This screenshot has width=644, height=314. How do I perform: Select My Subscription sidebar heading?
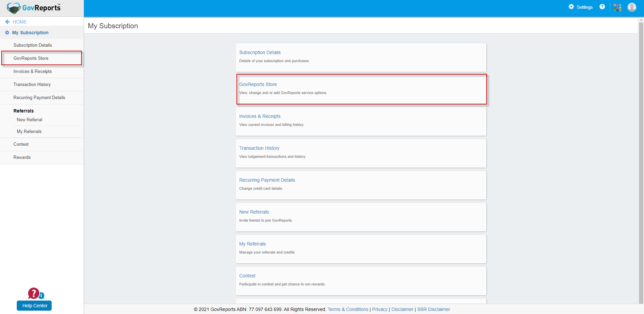[x=30, y=33]
